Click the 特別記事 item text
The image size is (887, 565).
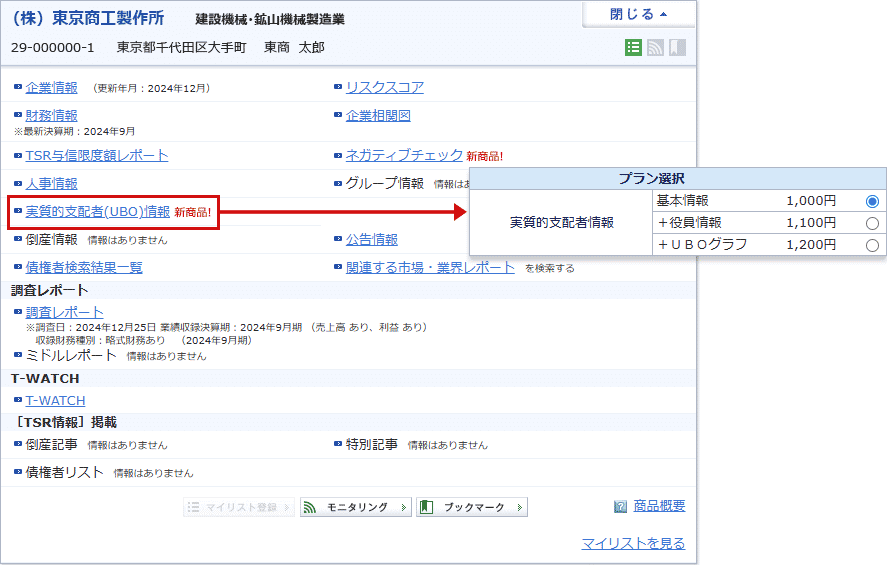coord(372,445)
